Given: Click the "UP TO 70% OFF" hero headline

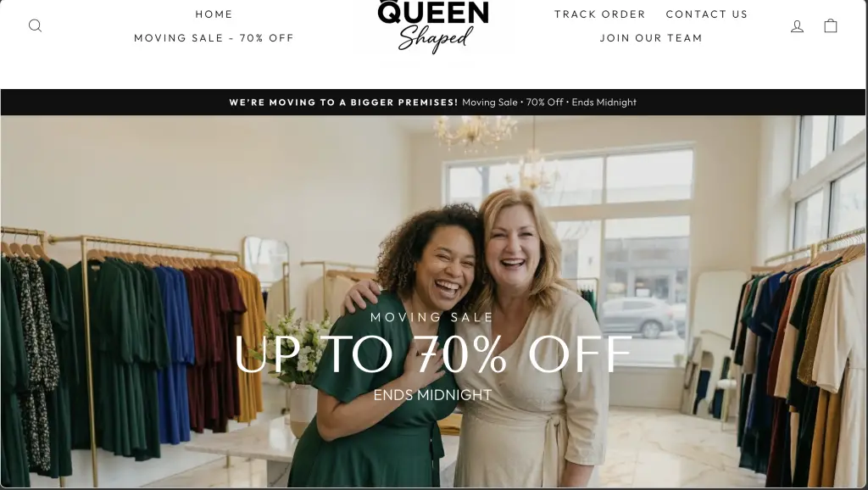Looking at the screenshot, I should coord(433,354).
